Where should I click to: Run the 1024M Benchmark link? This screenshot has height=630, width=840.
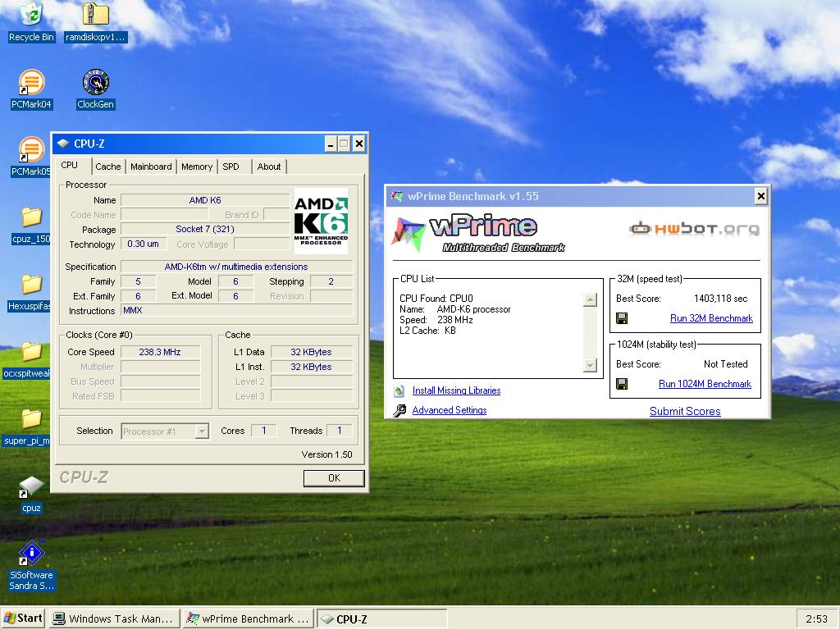pyautogui.click(x=705, y=384)
